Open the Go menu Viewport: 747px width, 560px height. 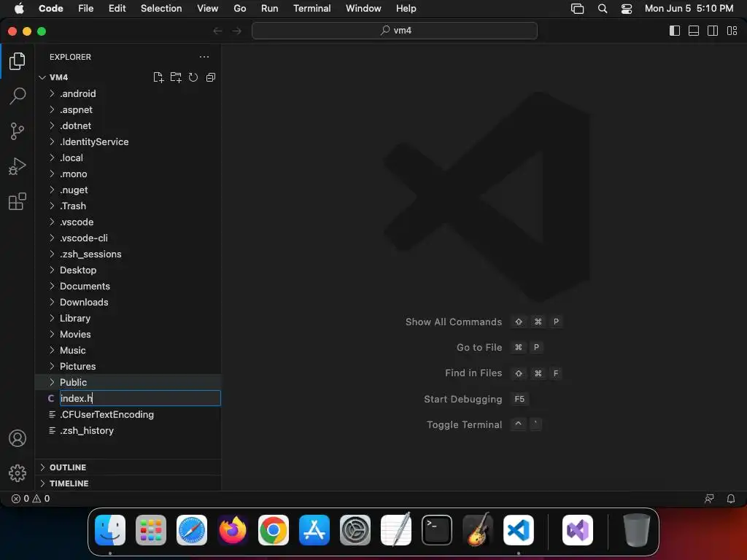[x=239, y=9]
